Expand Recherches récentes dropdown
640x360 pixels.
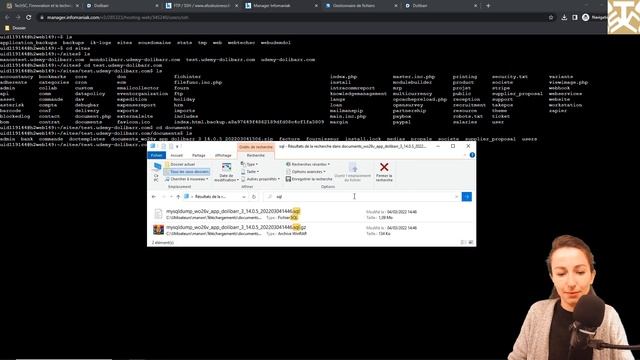[x=308, y=164]
